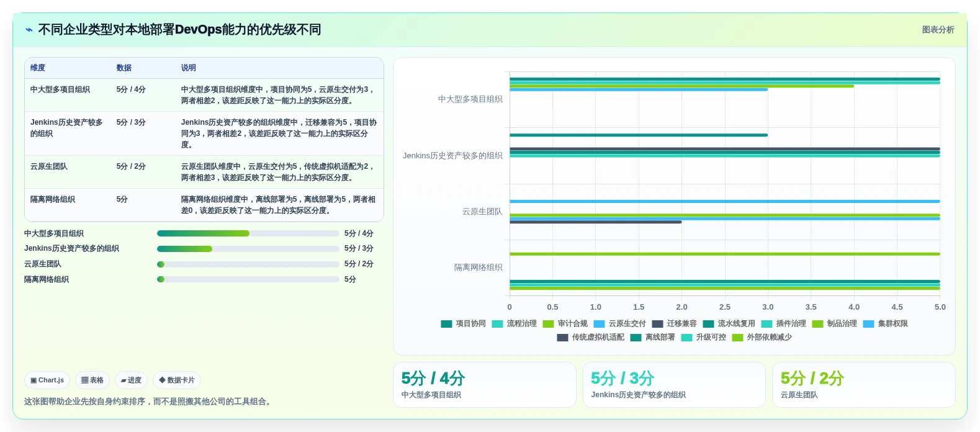This screenshot has width=980, height=432.
Task: Click chart axis label 隔离网络组织
Action: pyautogui.click(x=479, y=268)
